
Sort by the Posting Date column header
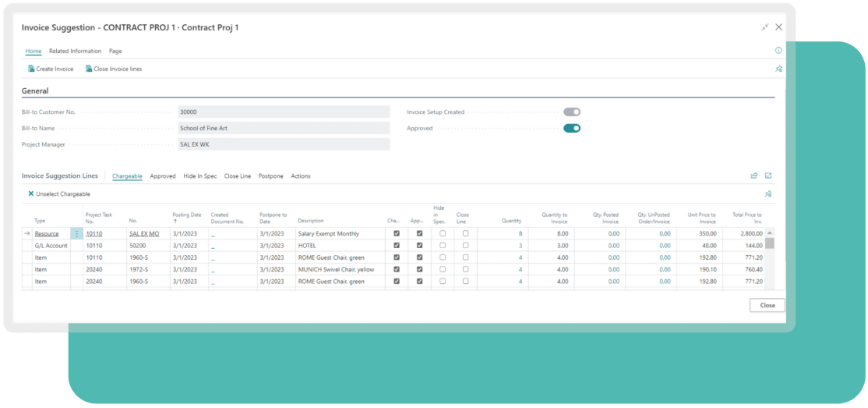(x=186, y=218)
